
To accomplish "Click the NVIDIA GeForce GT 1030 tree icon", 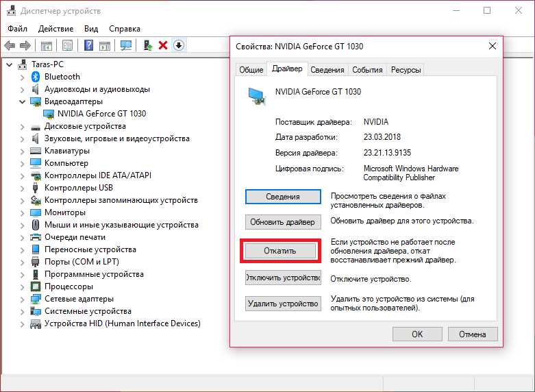I will click(49, 114).
